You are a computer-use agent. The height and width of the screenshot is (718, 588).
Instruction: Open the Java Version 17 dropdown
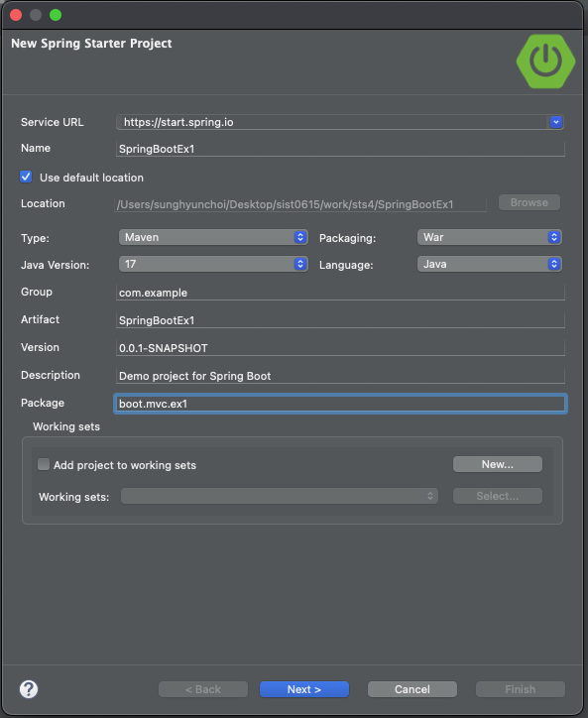click(213, 264)
